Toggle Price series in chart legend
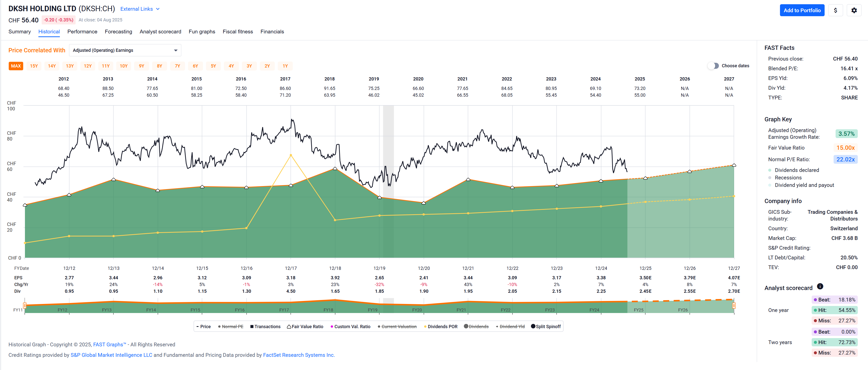The image size is (868, 370). pos(203,327)
